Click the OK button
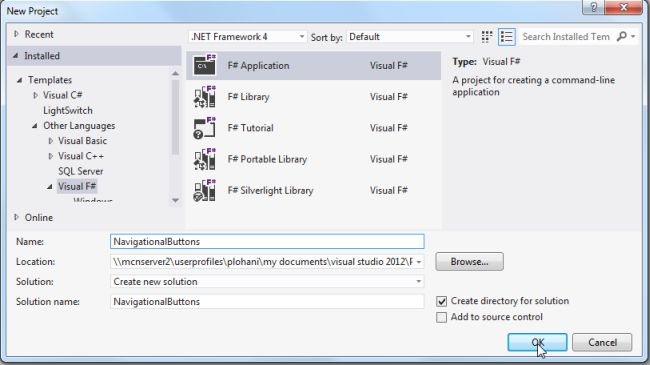Image resolution: width=650 pixels, height=365 pixels. tap(537, 343)
